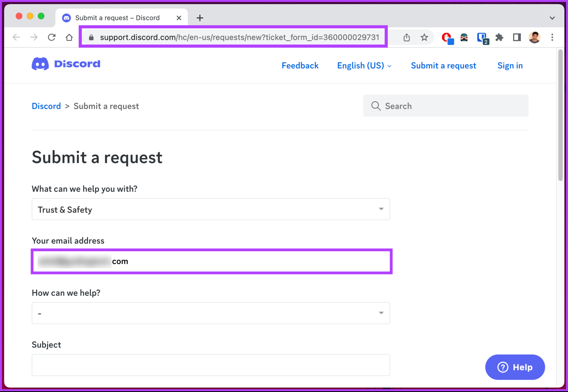Click the Sign in link

coord(510,65)
